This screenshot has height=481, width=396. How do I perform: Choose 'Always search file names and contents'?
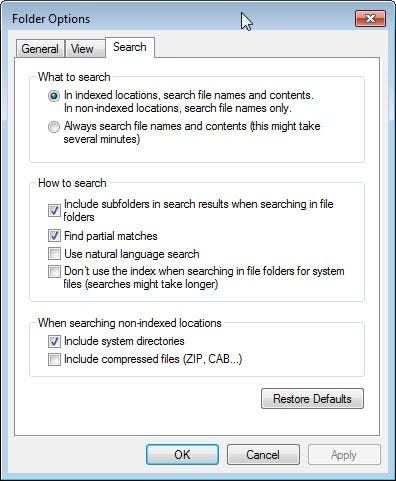pos(54,127)
